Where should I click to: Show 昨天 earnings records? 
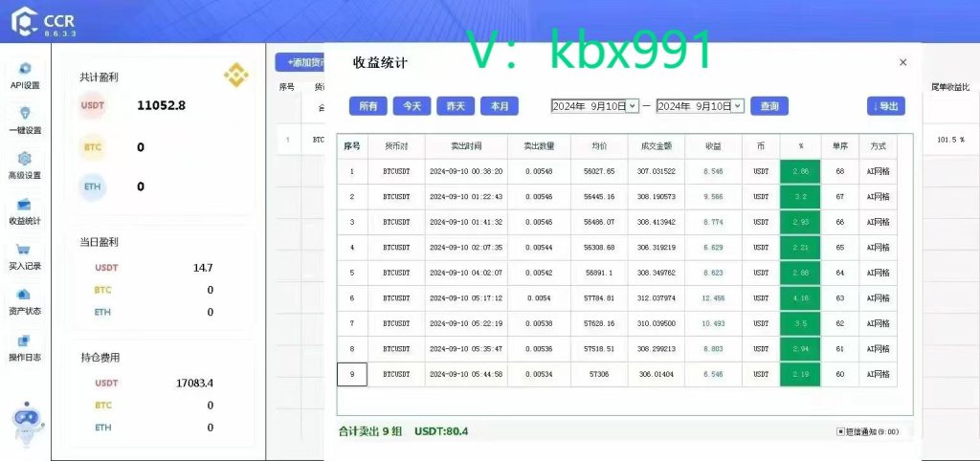tap(456, 106)
